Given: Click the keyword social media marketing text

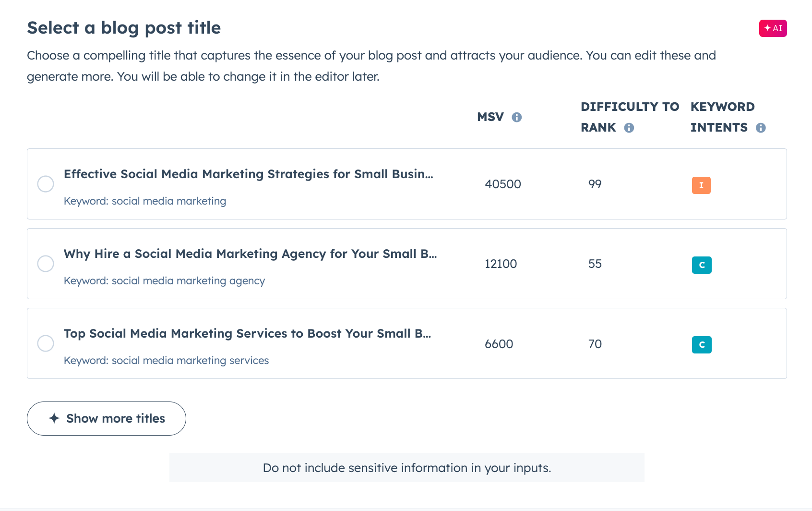Looking at the screenshot, I should [x=145, y=201].
